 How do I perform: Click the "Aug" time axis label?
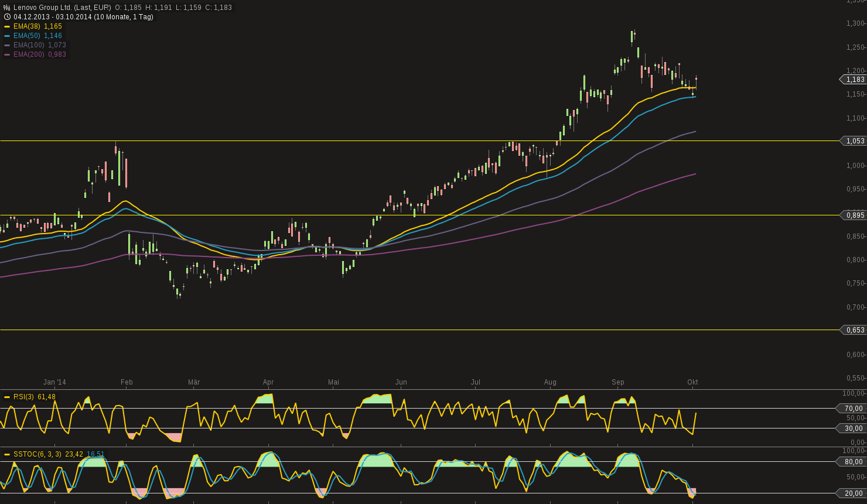[550, 382]
